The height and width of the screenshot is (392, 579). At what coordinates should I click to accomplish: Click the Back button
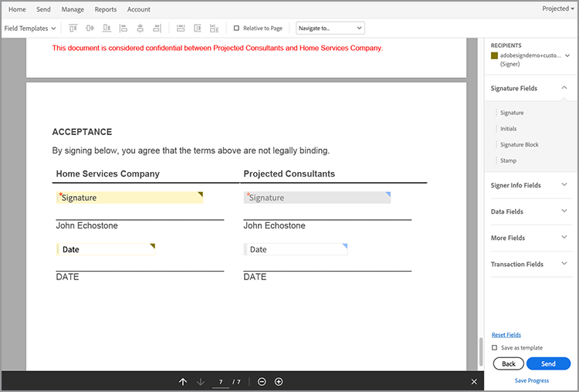[x=509, y=363]
